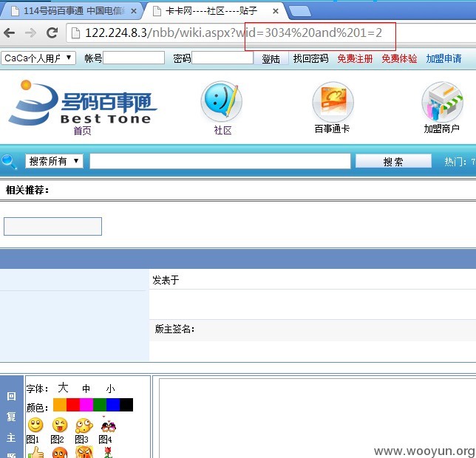Click the 加盟申请 link
This screenshot has width=476, height=458.
click(x=443, y=58)
